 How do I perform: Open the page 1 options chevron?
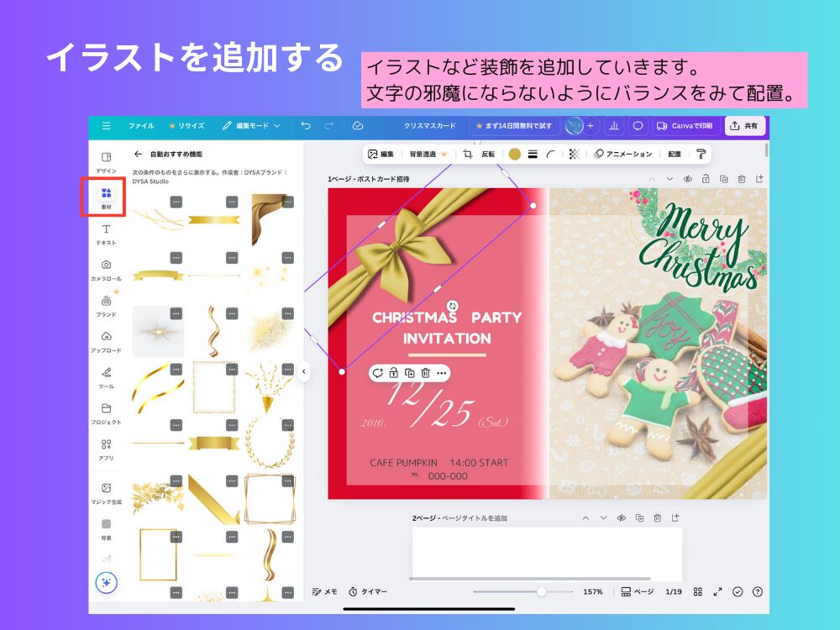tap(669, 179)
